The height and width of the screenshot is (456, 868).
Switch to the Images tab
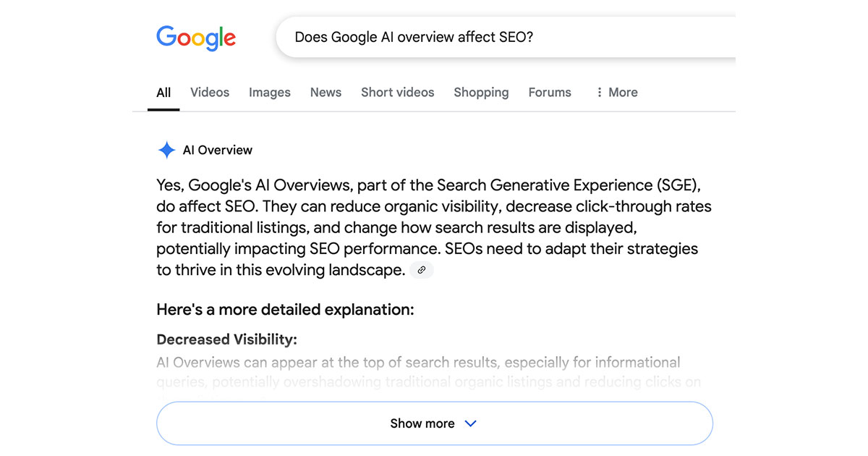click(270, 93)
